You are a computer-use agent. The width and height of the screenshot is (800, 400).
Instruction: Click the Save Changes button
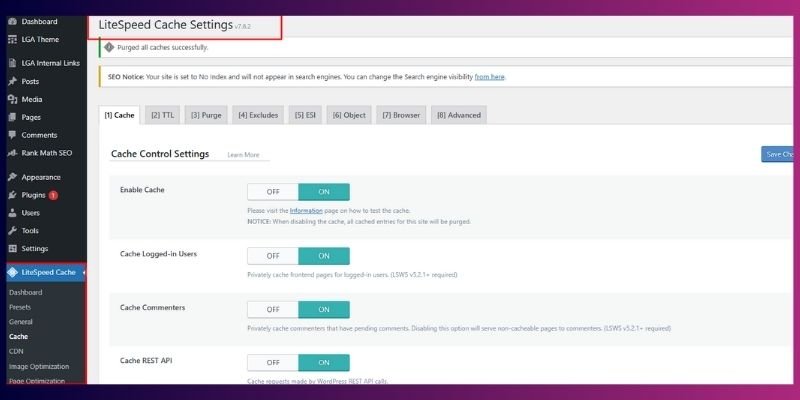[x=778, y=154]
